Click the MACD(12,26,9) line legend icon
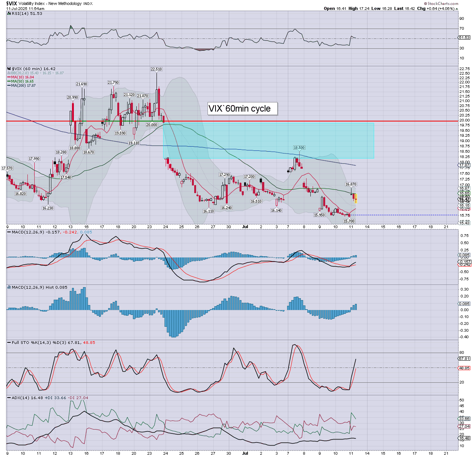This screenshot has height=457, width=476. click(x=9, y=232)
